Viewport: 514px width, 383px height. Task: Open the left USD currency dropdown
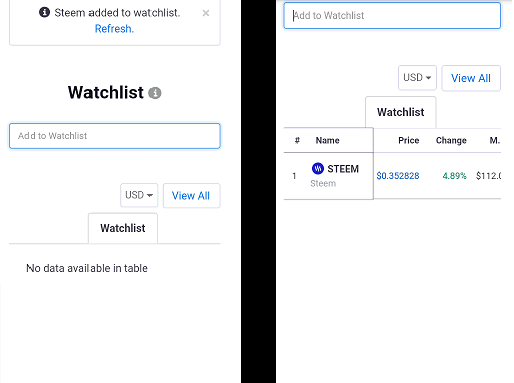(x=139, y=195)
